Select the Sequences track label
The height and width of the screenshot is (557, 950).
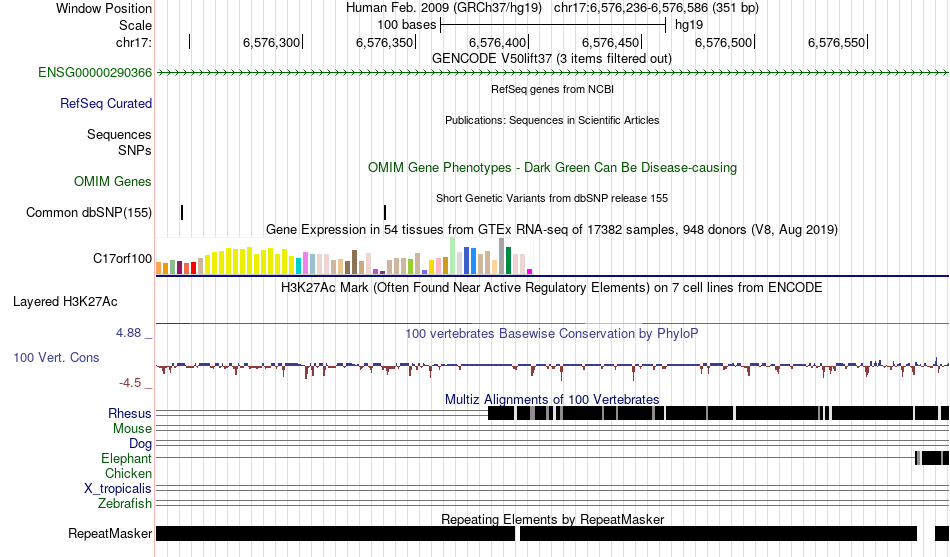click(119, 135)
